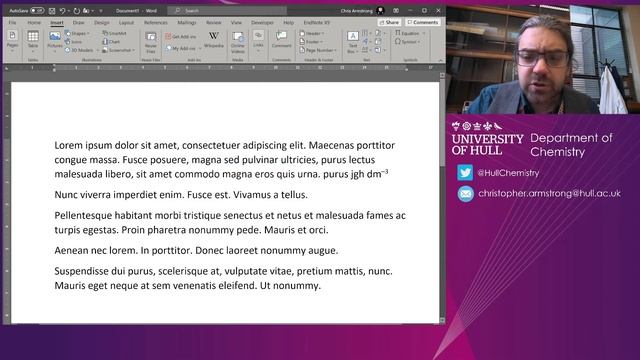Click the scroll up arrow of document
The image size is (640, 360).
(442, 76)
